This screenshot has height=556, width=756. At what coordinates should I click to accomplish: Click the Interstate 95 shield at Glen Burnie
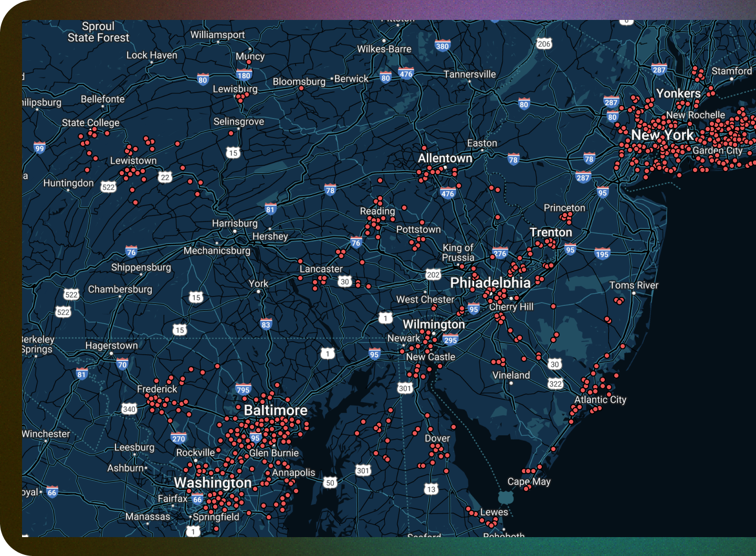point(256,438)
